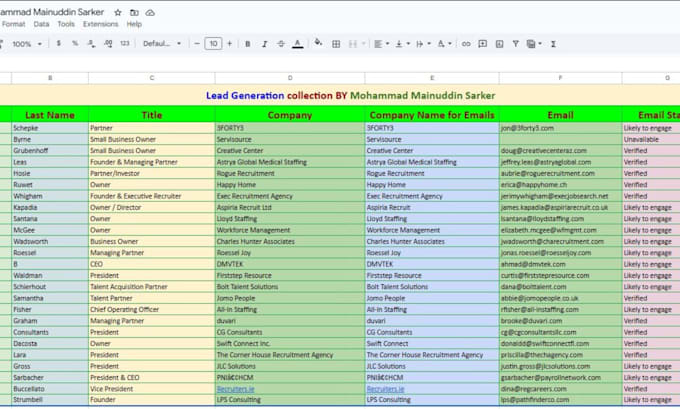Select The Corner House Recruitment Agency in Company
Screen dimensions: 680x409
290,355
